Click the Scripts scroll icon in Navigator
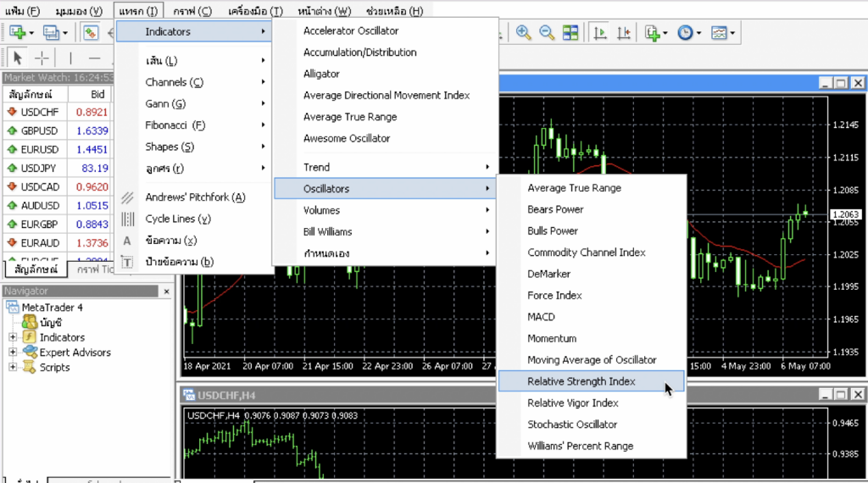 (x=30, y=367)
